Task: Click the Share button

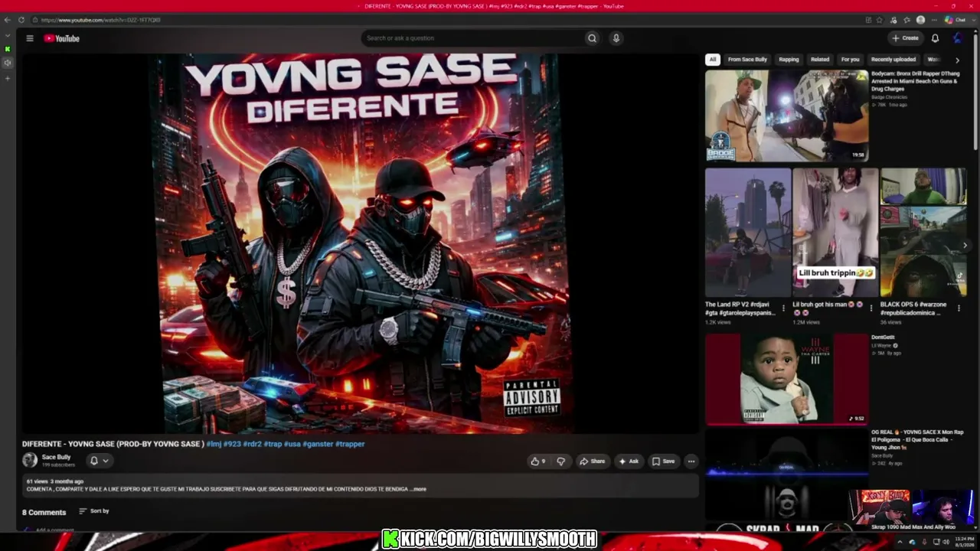Action: pos(593,461)
